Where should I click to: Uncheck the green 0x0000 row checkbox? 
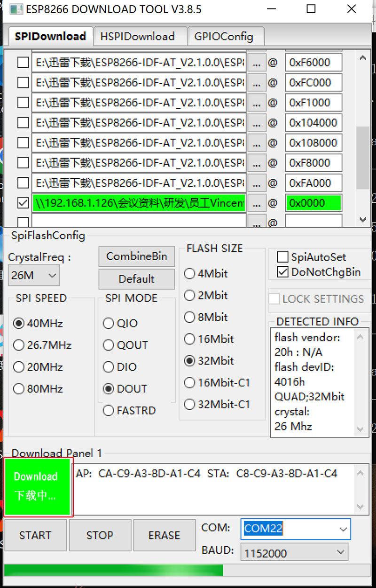(x=23, y=203)
